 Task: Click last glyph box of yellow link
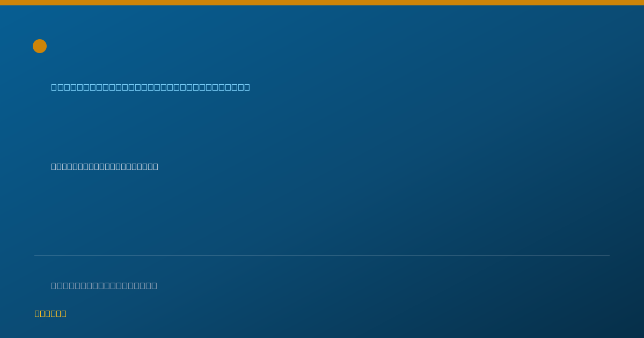tap(64, 313)
